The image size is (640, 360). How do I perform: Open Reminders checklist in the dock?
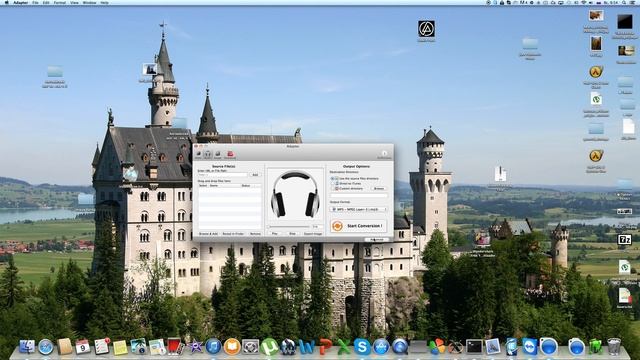tap(102, 347)
